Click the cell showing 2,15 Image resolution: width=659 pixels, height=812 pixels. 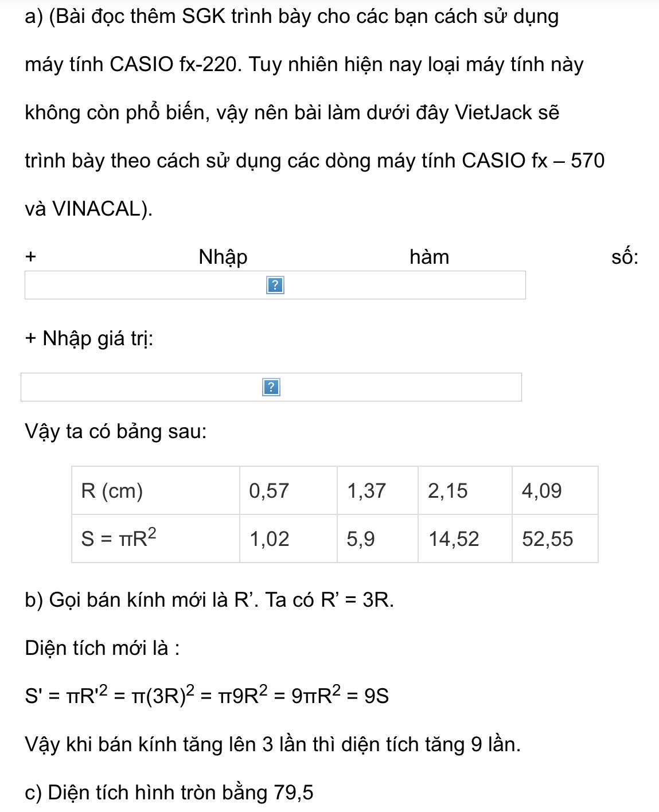click(465, 491)
